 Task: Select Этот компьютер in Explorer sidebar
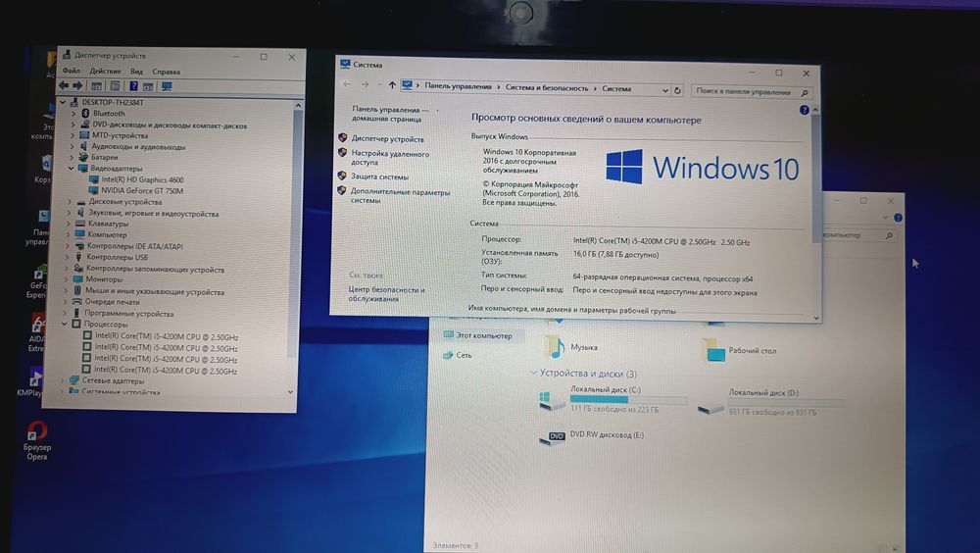point(484,336)
